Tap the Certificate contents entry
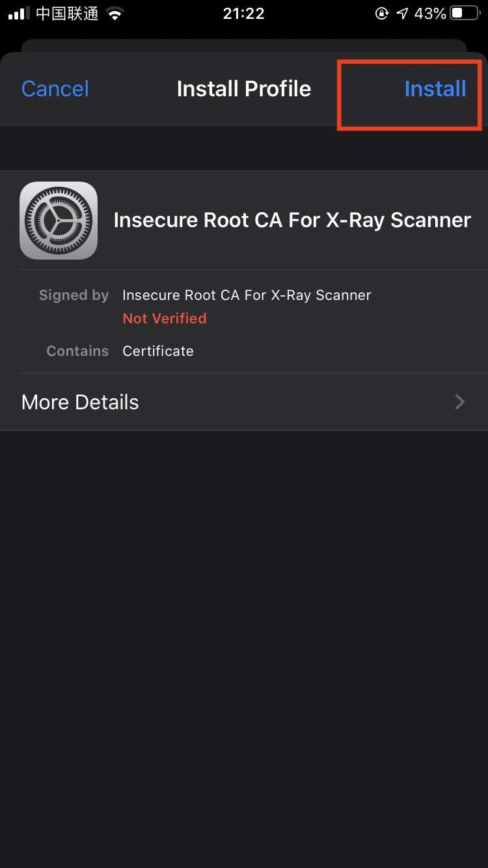The height and width of the screenshot is (868, 488). (158, 351)
